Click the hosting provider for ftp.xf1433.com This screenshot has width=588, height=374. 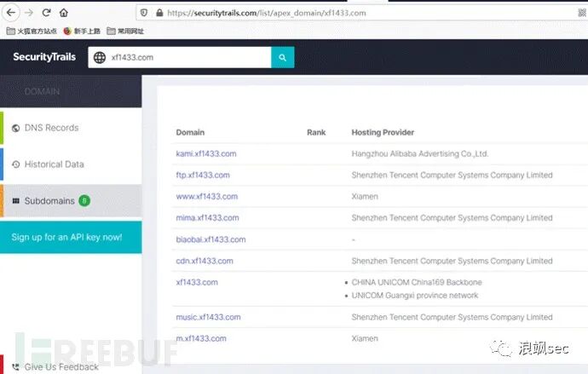(452, 175)
